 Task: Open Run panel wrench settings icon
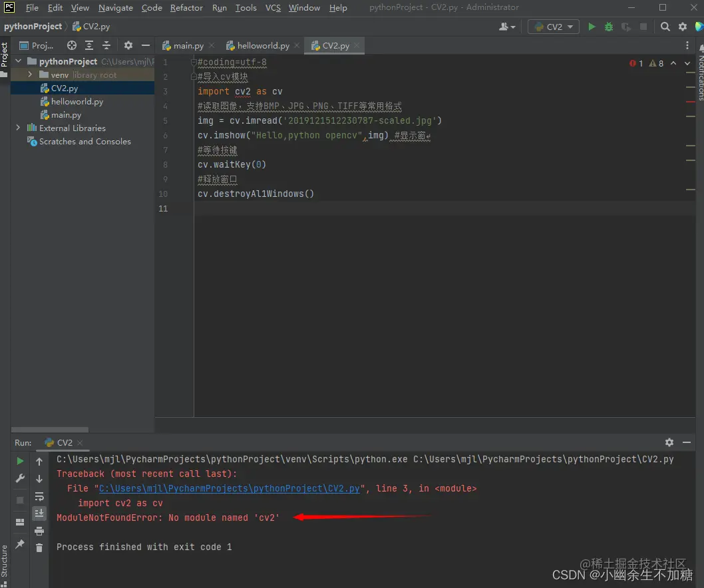[20, 478]
